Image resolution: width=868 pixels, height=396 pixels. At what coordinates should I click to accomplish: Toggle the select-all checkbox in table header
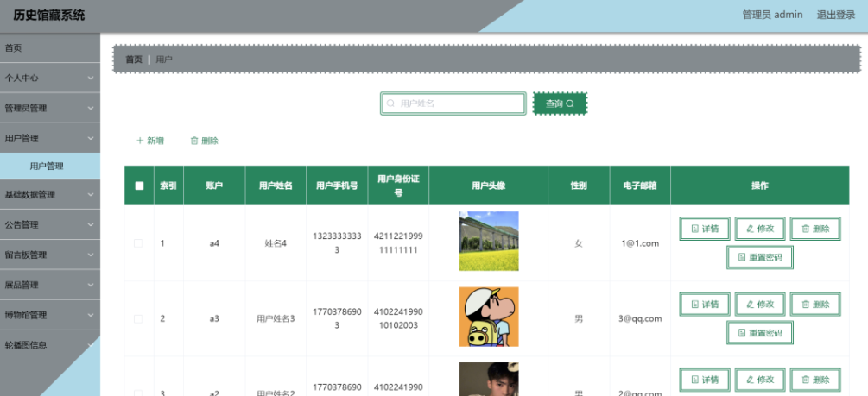click(x=139, y=185)
